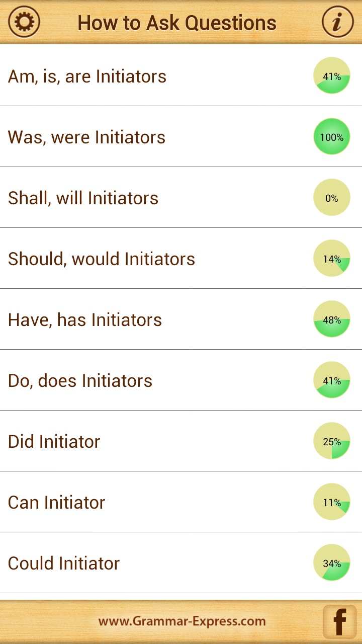Select the Could Initiator item
The width and height of the screenshot is (362, 644).
coord(181,562)
